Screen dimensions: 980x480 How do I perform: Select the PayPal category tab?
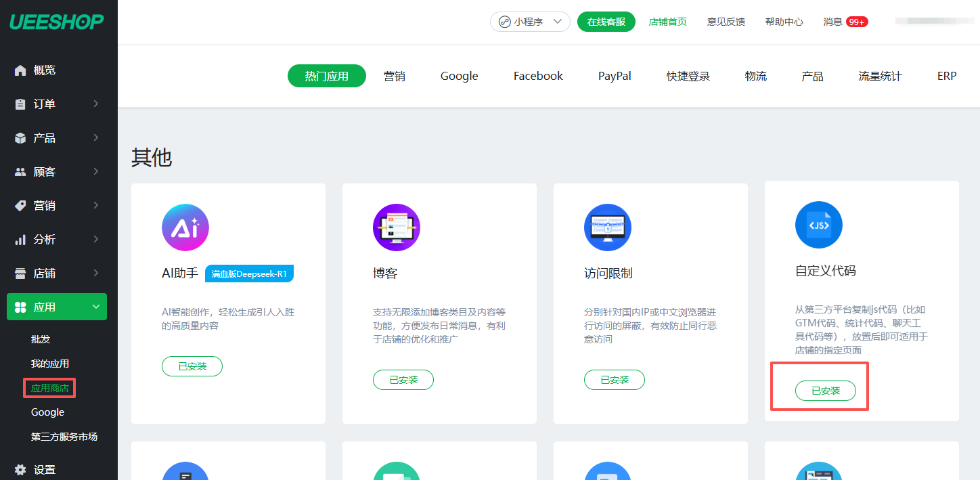[615, 76]
